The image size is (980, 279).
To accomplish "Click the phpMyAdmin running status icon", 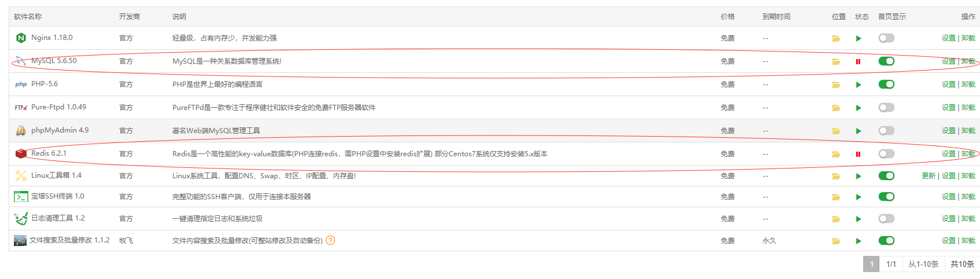I will [x=859, y=131].
